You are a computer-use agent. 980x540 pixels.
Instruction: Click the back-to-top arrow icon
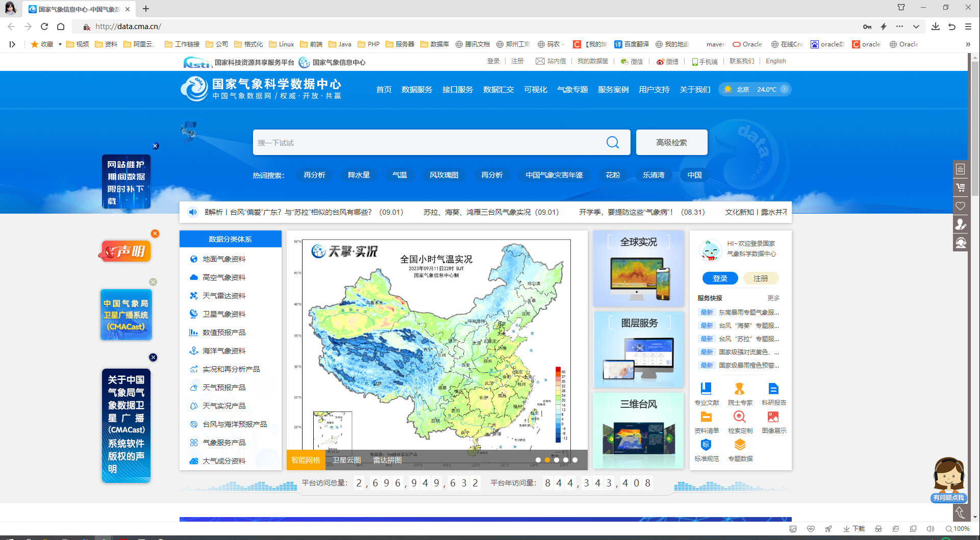(x=961, y=512)
